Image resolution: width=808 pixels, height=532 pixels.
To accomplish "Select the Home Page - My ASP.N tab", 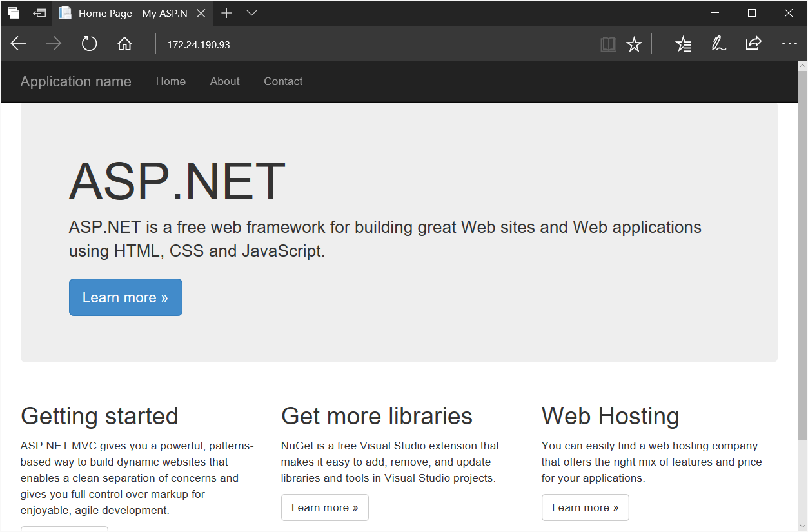I will point(132,13).
